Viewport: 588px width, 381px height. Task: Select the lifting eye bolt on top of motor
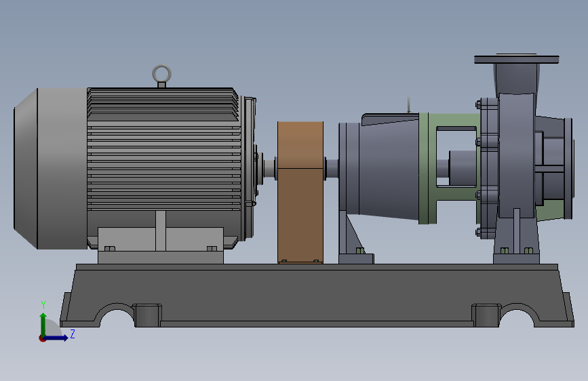(161, 76)
